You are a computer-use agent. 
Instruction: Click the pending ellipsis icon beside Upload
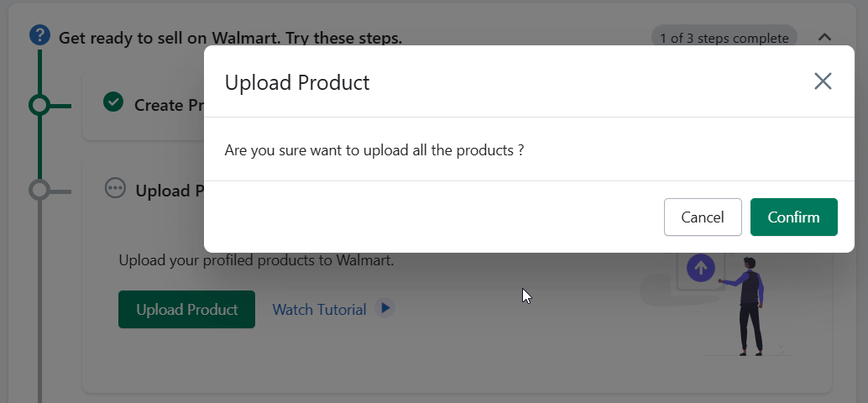115,188
